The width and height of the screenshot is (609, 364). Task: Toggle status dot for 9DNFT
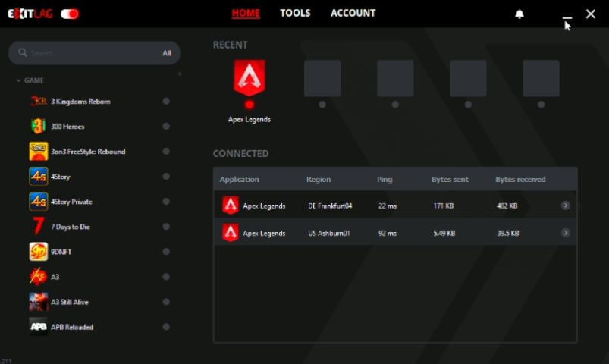[x=166, y=252]
